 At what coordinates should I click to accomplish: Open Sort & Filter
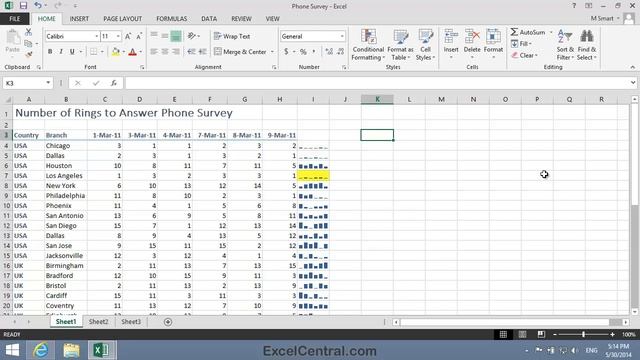point(565,45)
